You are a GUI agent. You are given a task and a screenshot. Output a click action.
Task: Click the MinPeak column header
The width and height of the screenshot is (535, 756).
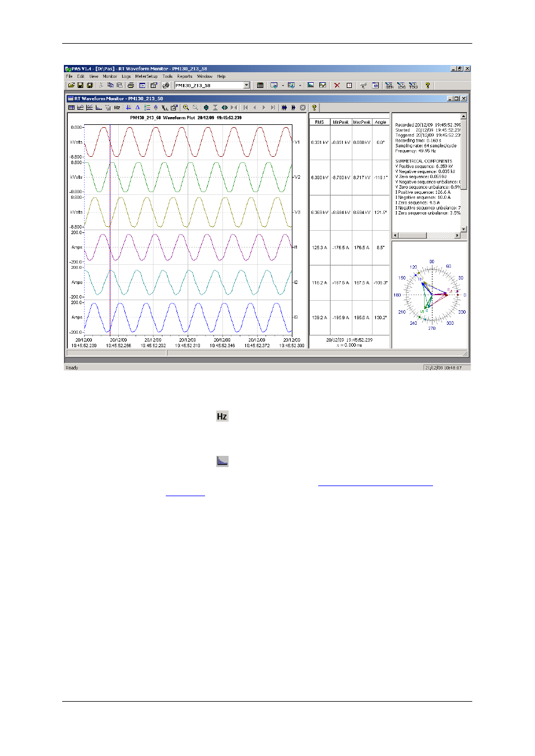click(341, 122)
